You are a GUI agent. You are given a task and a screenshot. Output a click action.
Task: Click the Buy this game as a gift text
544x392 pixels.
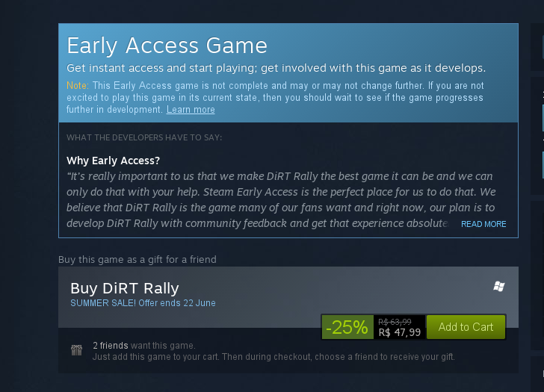[137, 259]
